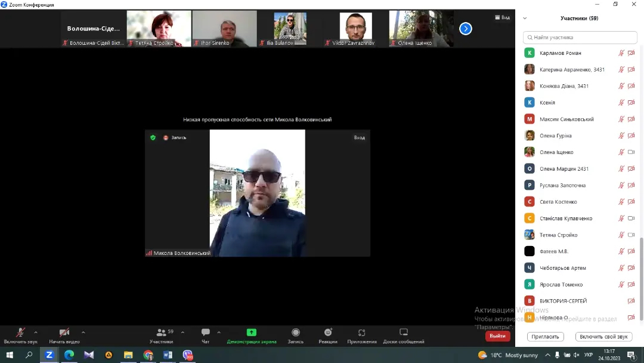
Task: Click next arrow in video thumbnail strip
Action: 466,29
